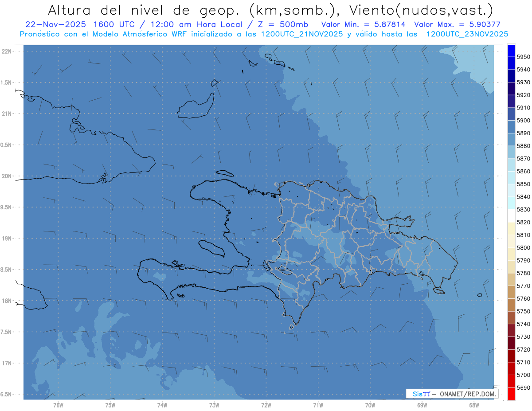This screenshot has height=411, width=532.
Task: Click the legend swatch between 5900 and 5890
Action: tap(511, 127)
